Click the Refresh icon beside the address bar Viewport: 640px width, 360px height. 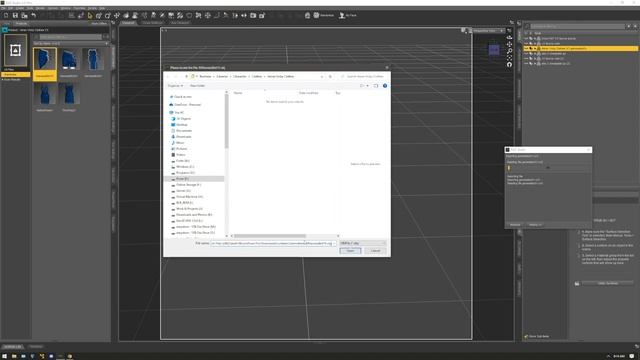tap(331, 76)
